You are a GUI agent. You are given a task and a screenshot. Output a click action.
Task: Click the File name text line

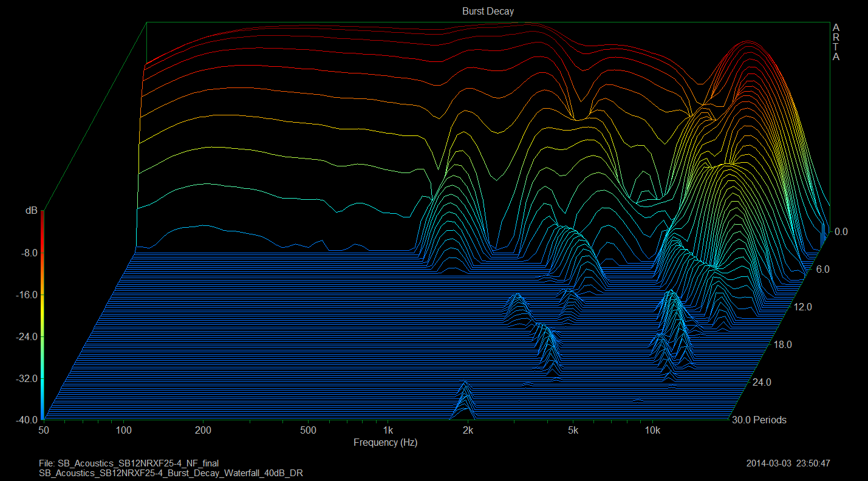tap(132, 463)
